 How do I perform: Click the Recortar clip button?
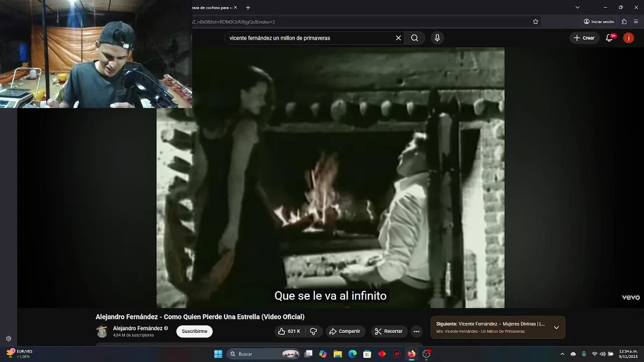(388, 331)
